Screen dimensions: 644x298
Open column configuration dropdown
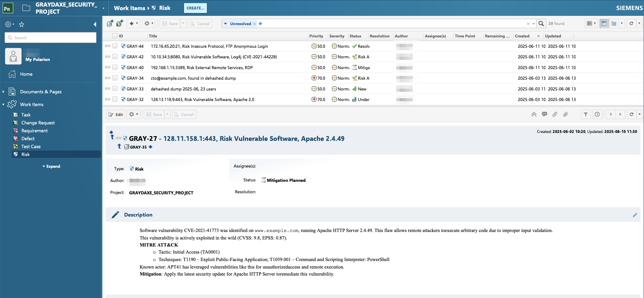pos(591,24)
